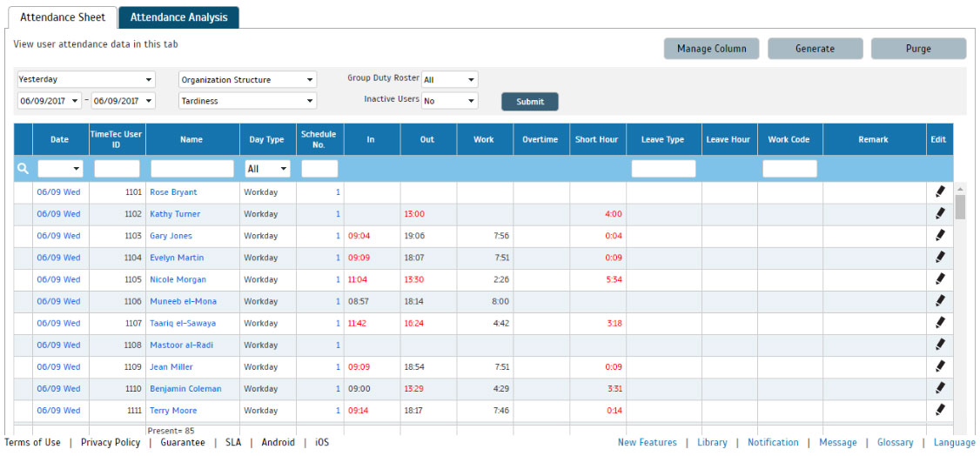Screen dimensions: 980x456
Task: Edit Mastoor al-Radi attendance entry
Action: tap(940, 345)
